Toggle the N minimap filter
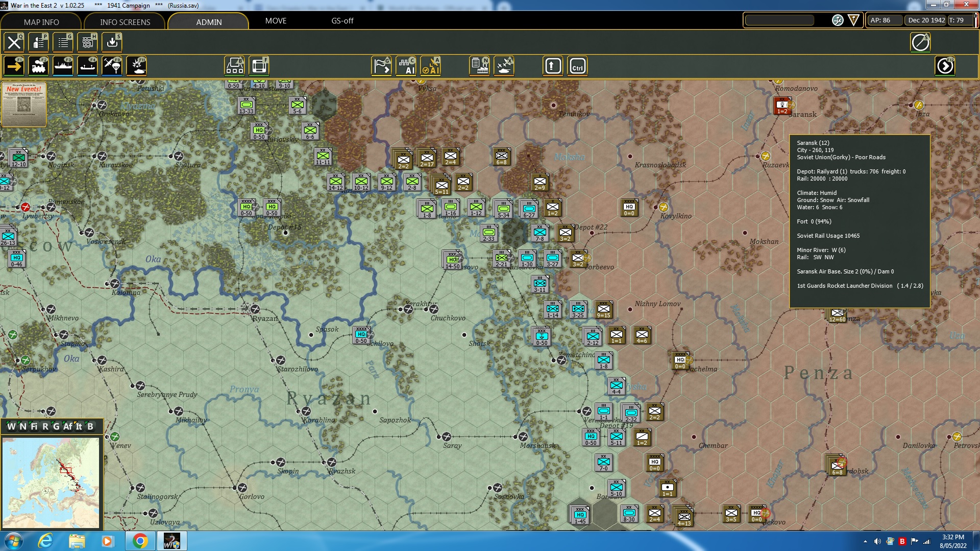 point(22,427)
